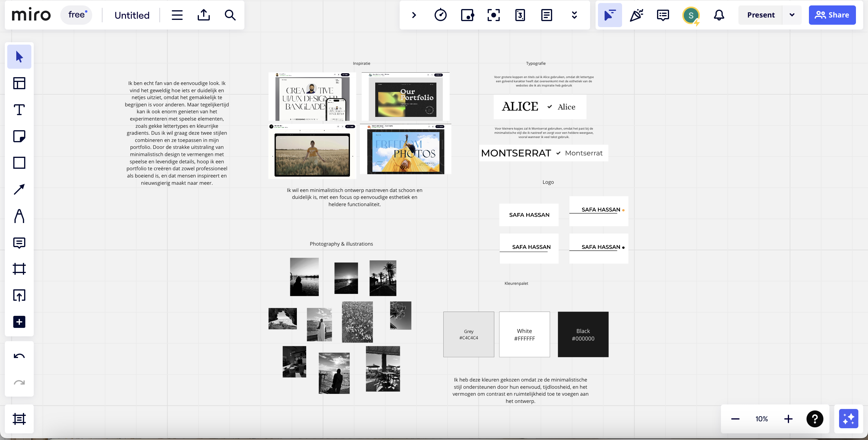Select the Text tool
Image resolution: width=868 pixels, height=440 pixels.
pos(19,110)
